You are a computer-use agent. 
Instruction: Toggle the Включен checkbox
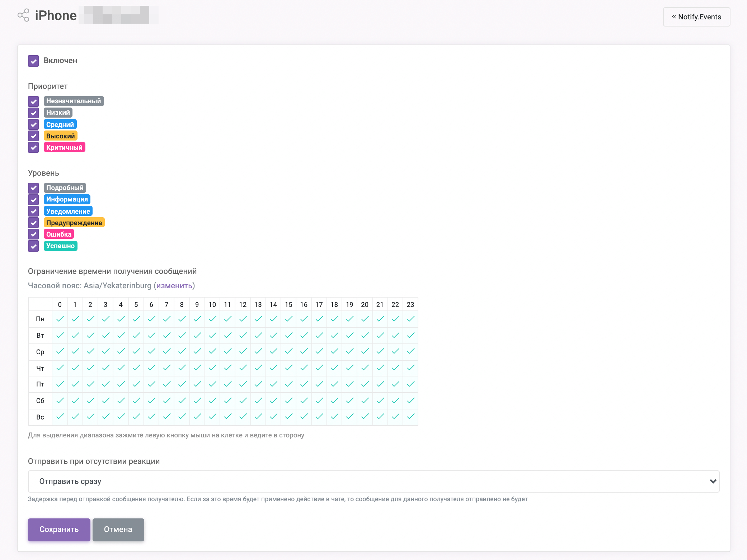tap(33, 61)
